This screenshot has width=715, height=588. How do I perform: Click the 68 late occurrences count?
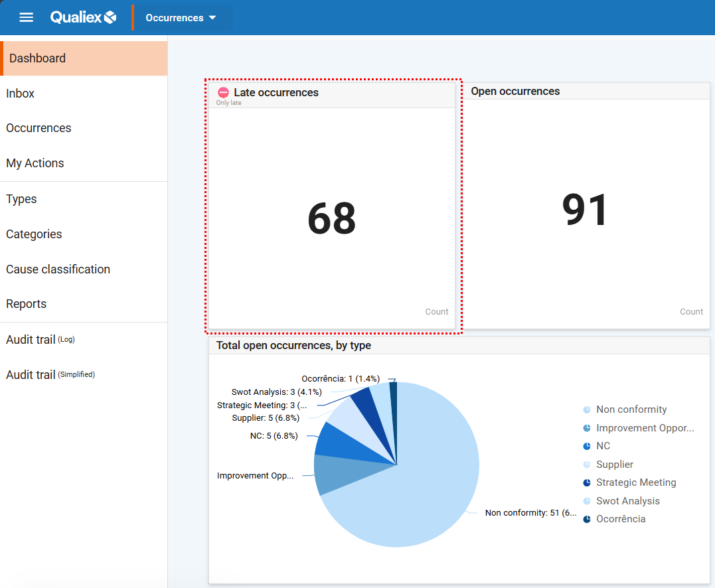[x=331, y=219]
